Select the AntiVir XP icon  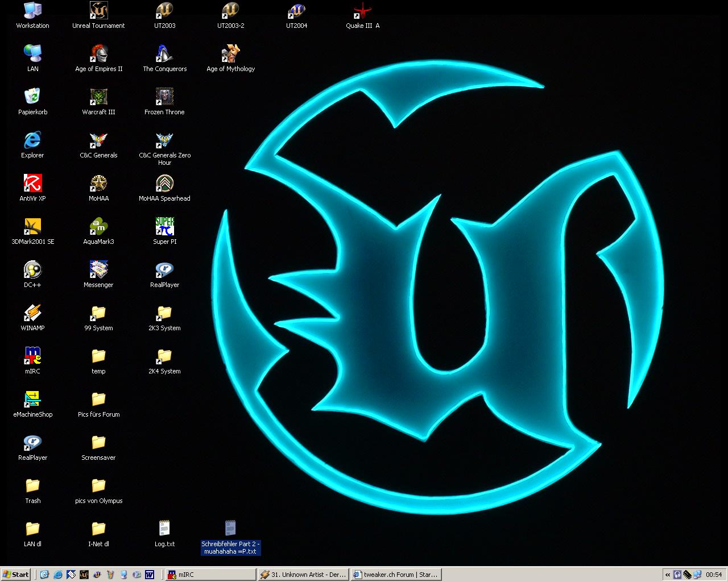[x=32, y=184]
